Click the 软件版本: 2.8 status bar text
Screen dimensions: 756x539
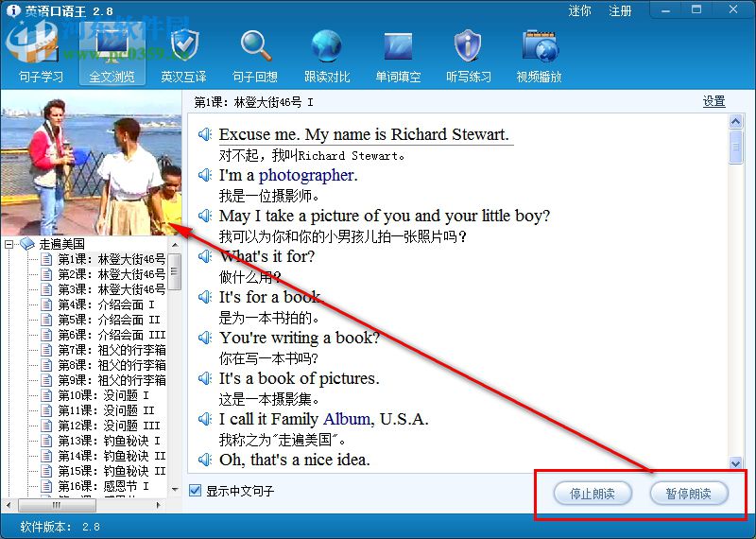click(60, 527)
